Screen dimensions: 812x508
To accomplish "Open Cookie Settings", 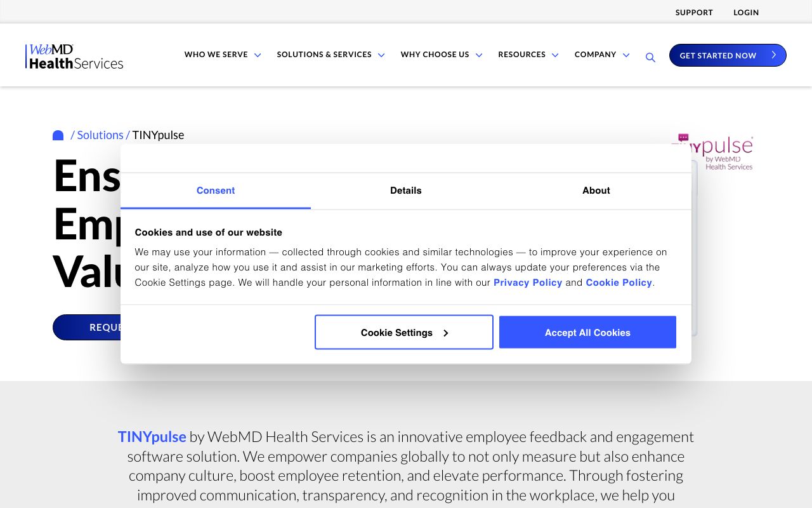I will 404,332.
